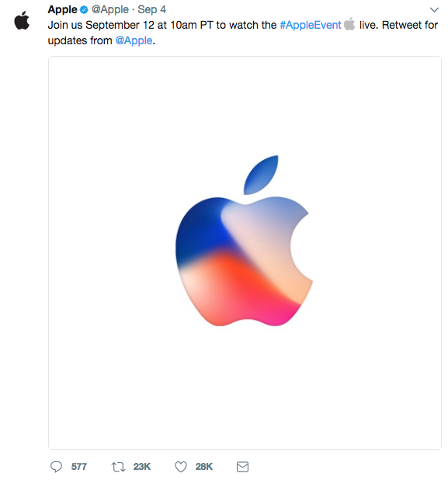Click the blue verified badge
This screenshot has width=448, height=480.
click(x=84, y=10)
